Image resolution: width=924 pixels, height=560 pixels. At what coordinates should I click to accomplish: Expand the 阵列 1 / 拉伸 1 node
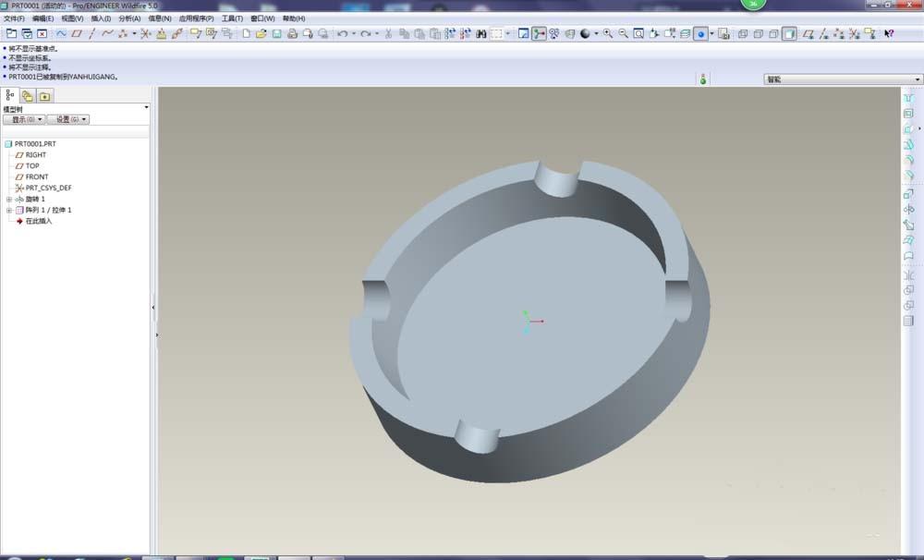(x=9, y=211)
